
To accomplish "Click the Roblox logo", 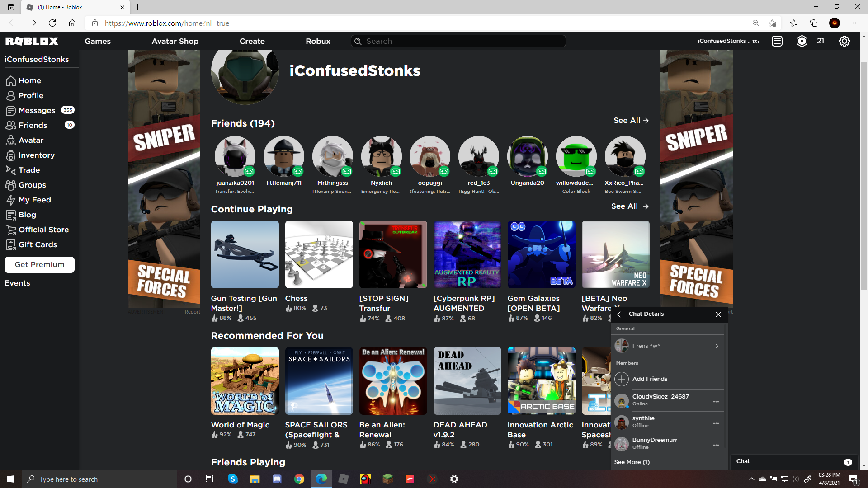I will click(32, 41).
